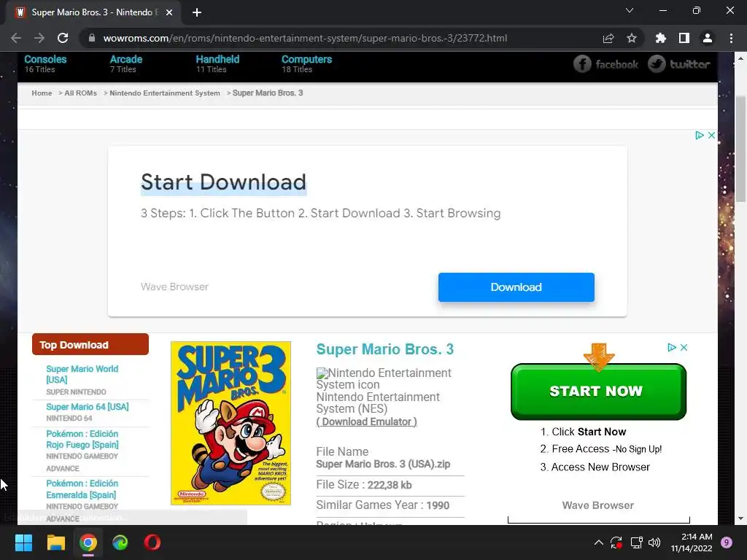Visit the facebook link in header
Image resolution: width=747 pixels, height=560 pixels.
pyautogui.click(x=605, y=64)
